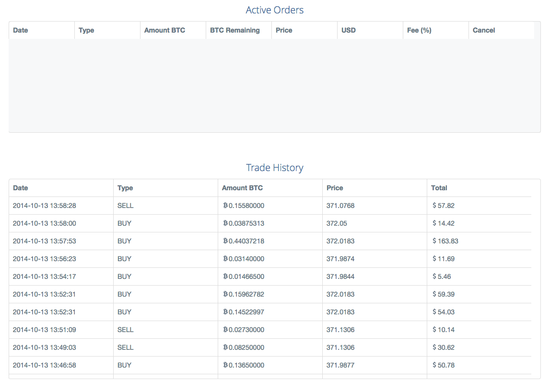Select price 372.0183 in the $59.39 row
This screenshot has width=550, height=392.
pyautogui.click(x=340, y=294)
